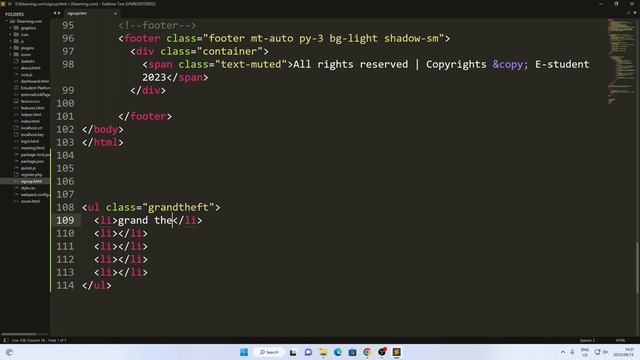Click the &copy; entity on line 98
Screen dimensions: 640x360
click(510, 64)
